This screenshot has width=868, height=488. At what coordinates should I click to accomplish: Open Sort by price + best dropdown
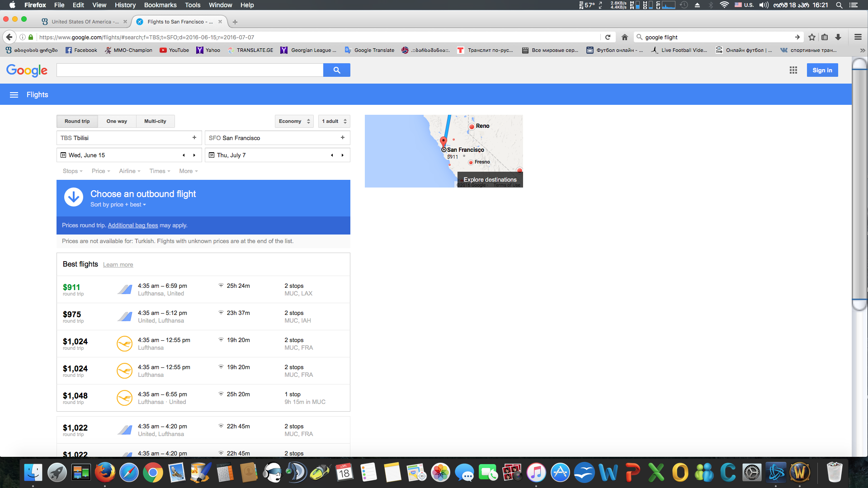pos(118,205)
